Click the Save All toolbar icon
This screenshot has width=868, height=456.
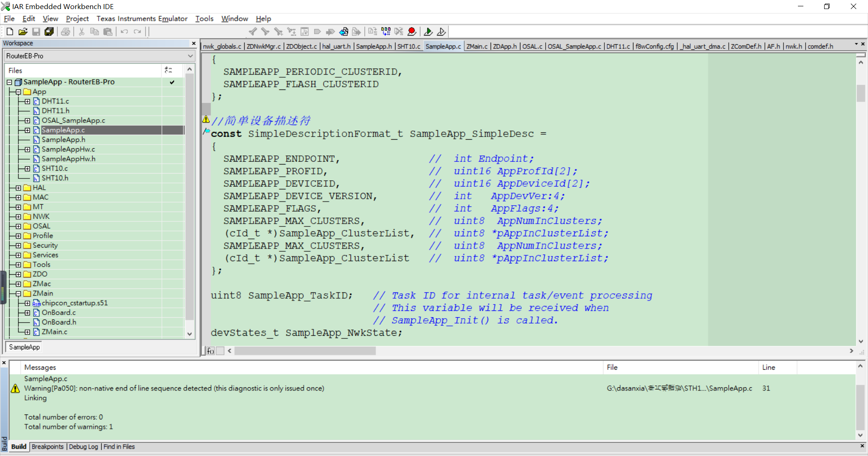[49, 31]
